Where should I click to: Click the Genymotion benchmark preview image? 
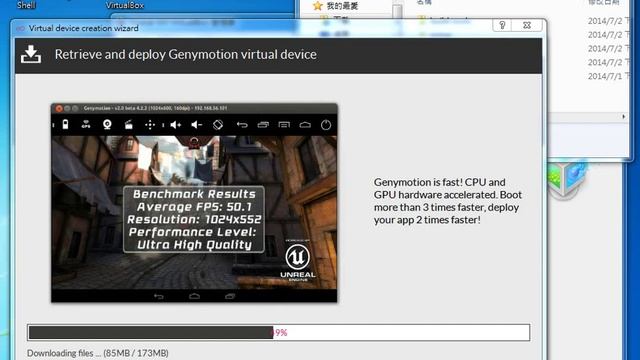pyautogui.click(x=194, y=203)
